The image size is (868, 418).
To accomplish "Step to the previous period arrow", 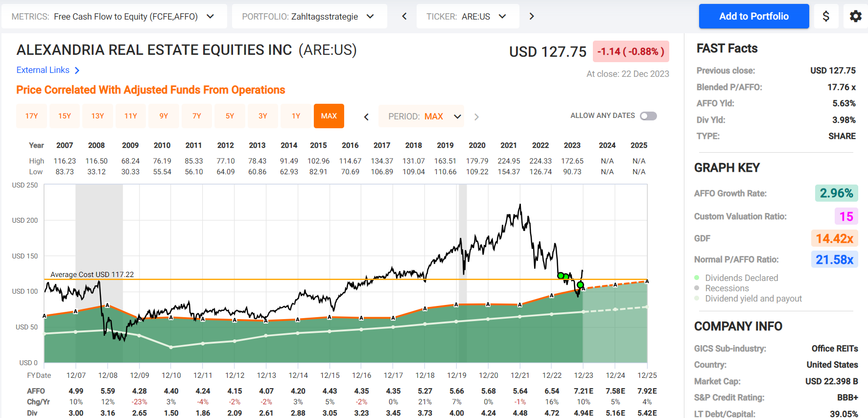I will pyautogui.click(x=366, y=116).
